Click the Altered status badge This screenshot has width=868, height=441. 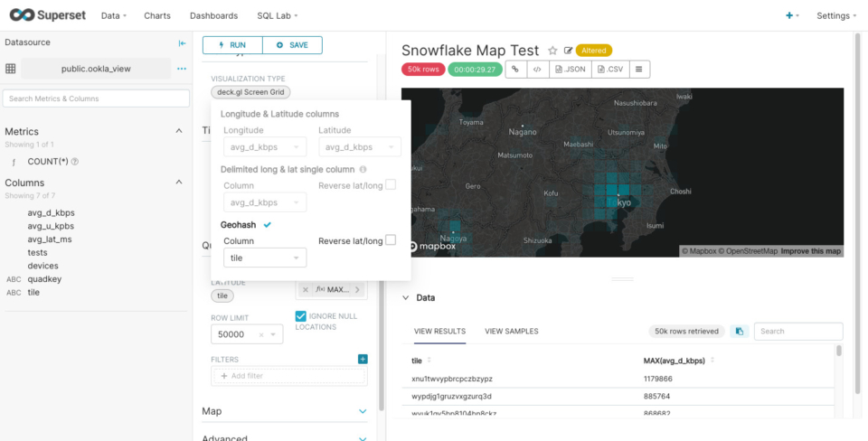[x=594, y=51]
